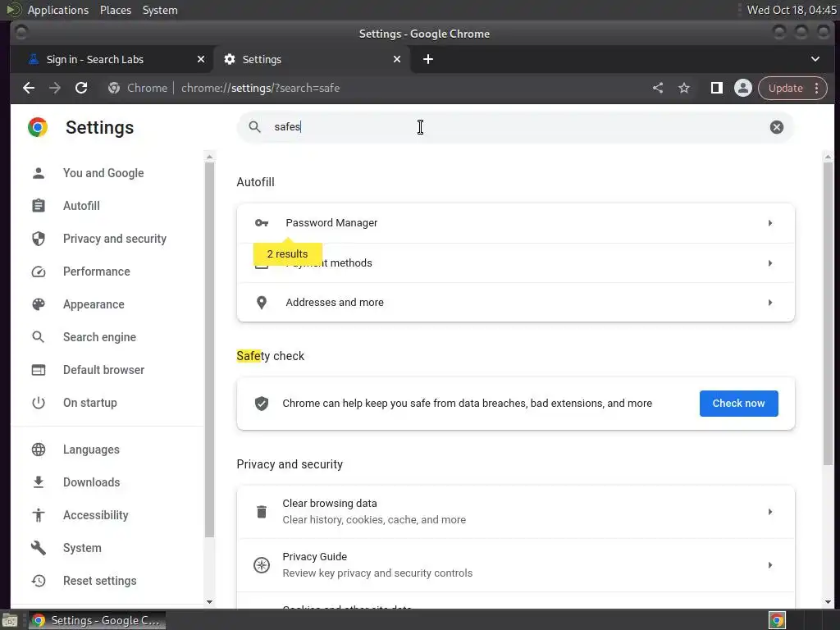Click the Downloads arrow icon
The image size is (840, 630).
[39, 482]
